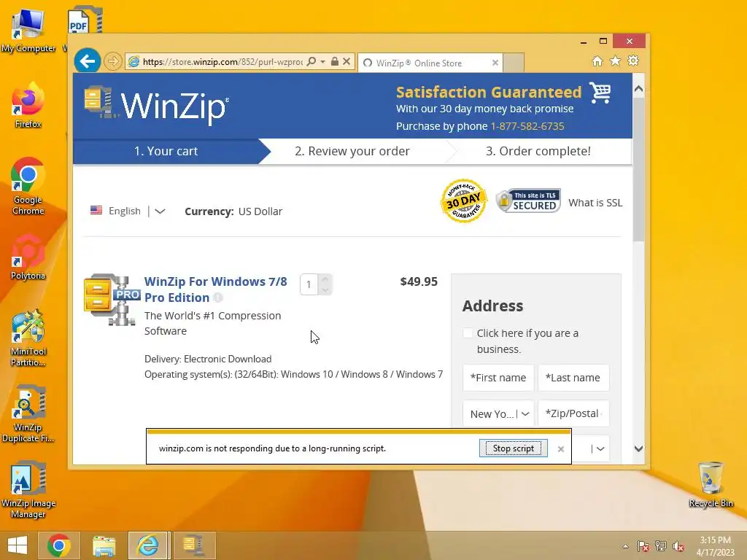
Task: Select the WinZip Online Store tab
Action: [x=429, y=63]
